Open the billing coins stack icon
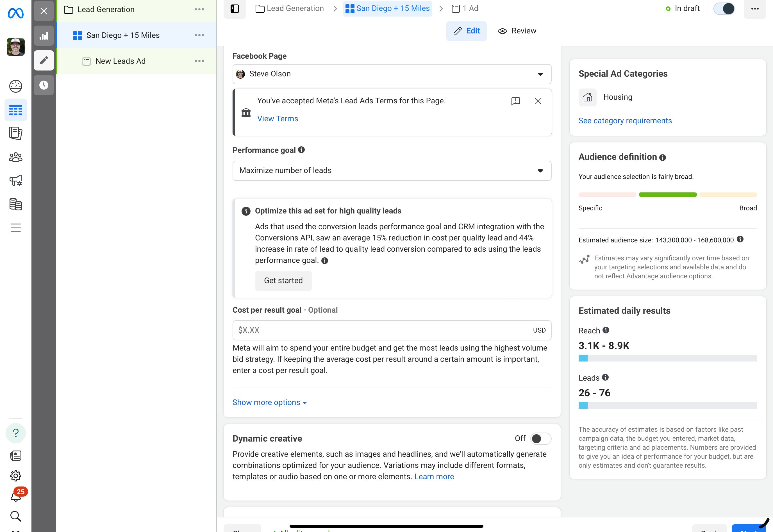Viewport: 773px width, 532px height. pos(16,204)
